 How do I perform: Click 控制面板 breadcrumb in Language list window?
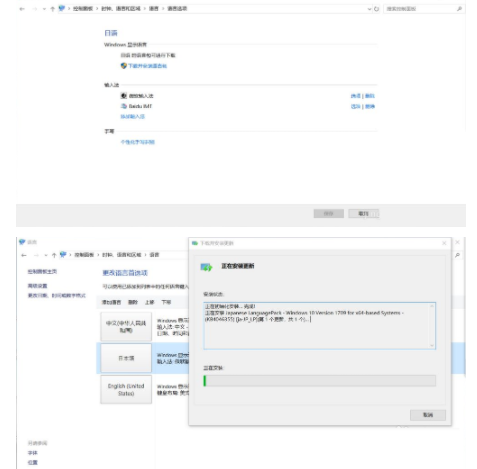click(84, 255)
